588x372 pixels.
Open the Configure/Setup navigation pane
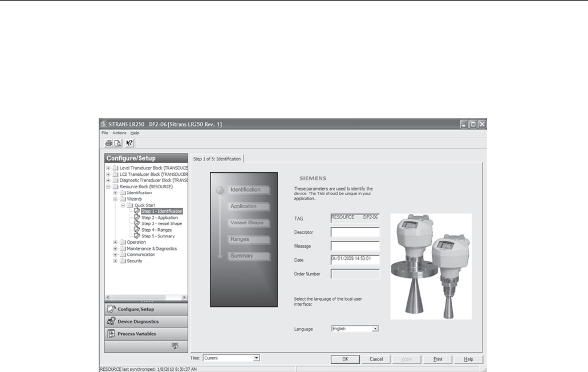[146, 309]
